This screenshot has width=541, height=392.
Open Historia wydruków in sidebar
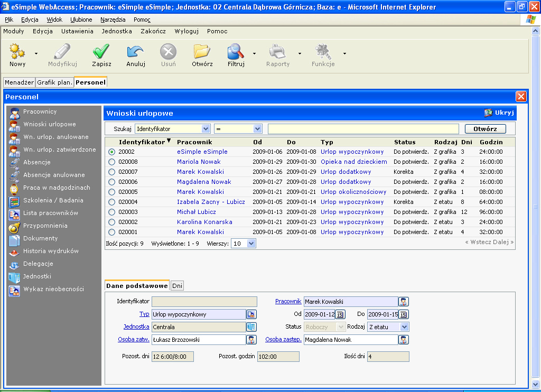(51, 251)
